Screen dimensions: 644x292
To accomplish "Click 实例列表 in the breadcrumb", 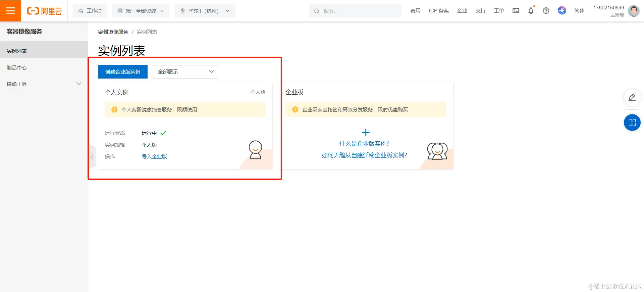I will (147, 32).
